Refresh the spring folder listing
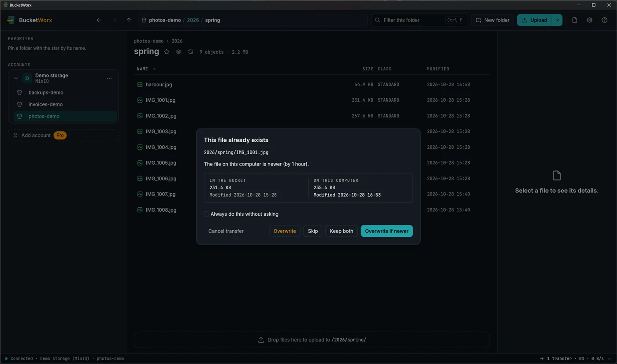Viewport: 617px width, 364px height. (190, 52)
